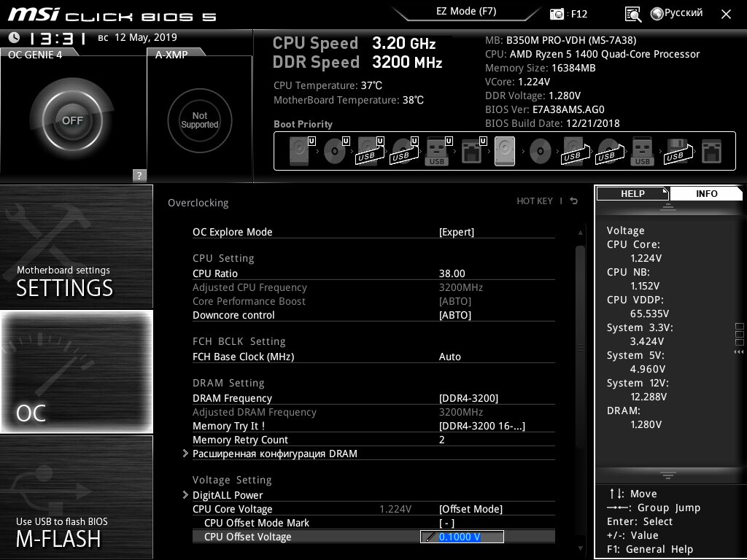The image size is (747, 560).
Task: Click the Adjusted DRAM Frequency row
Action: (x=373, y=412)
